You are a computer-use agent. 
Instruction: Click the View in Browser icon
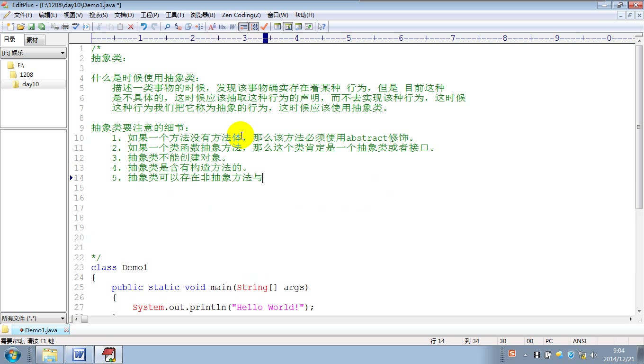[x=86, y=27]
